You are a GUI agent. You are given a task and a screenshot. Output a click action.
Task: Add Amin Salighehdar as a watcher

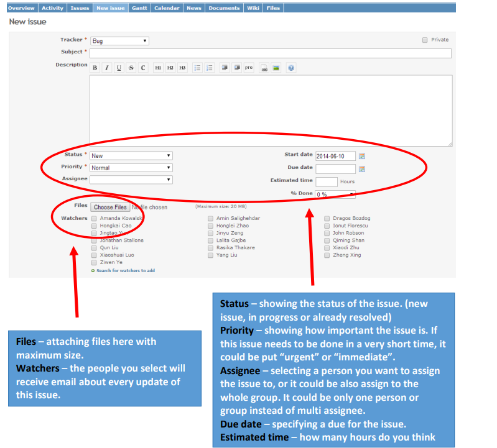click(211, 219)
